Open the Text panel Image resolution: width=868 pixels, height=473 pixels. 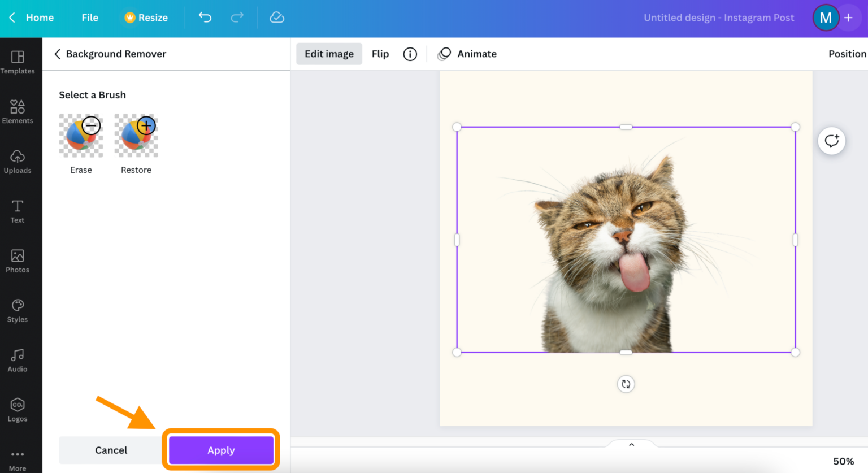click(x=17, y=211)
